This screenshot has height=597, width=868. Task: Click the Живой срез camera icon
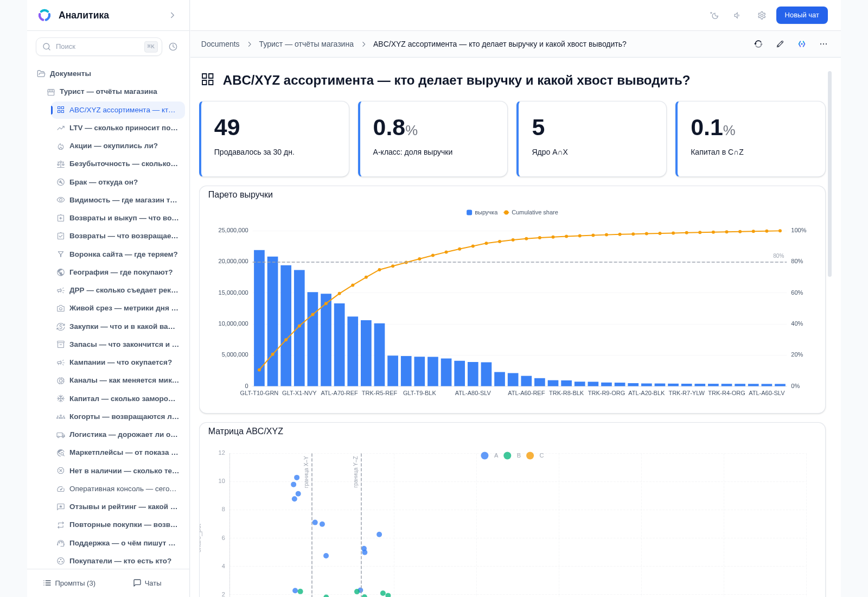pos(61,308)
